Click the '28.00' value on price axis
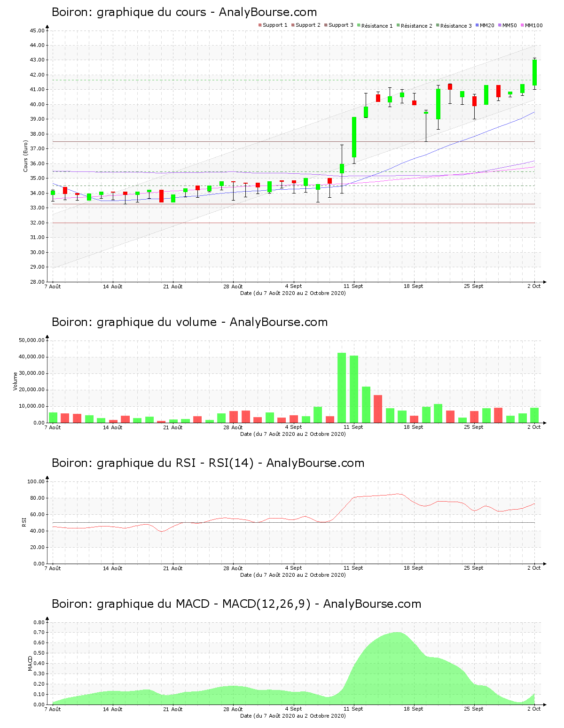Screen dimensions: 564x728 tap(38, 282)
